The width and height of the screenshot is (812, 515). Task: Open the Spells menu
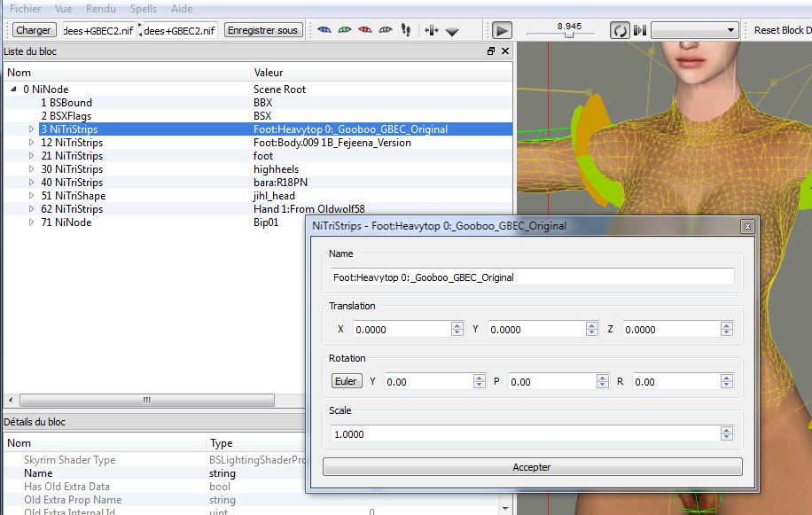click(x=144, y=8)
